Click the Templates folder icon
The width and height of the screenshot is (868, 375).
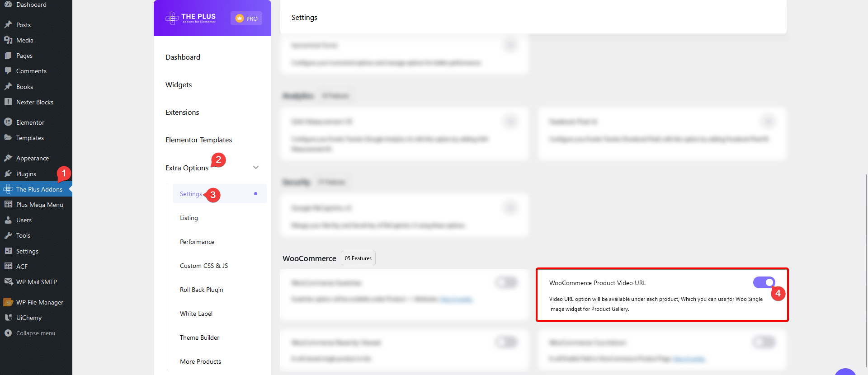pos(8,137)
